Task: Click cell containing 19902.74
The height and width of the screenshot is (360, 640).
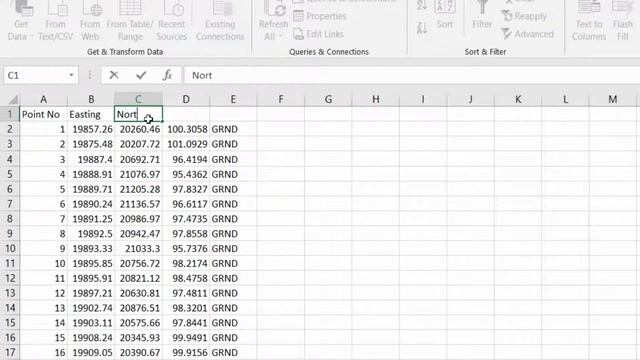Action: [x=91, y=308]
